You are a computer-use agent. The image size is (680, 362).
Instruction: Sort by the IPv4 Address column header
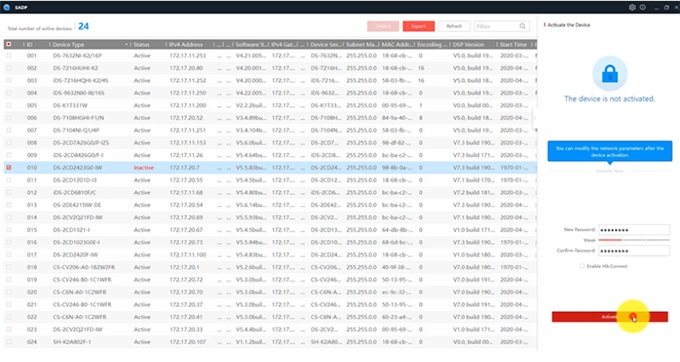pyautogui.click(x=190, y=44)
